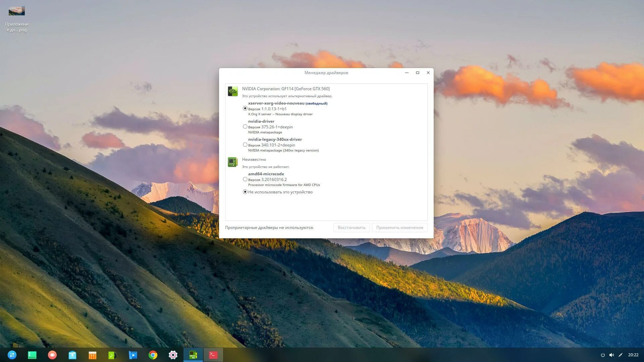Viewport: 644px width, 362px height.
Task: Click the unknown device chip icon
Action: coord(232,162)
